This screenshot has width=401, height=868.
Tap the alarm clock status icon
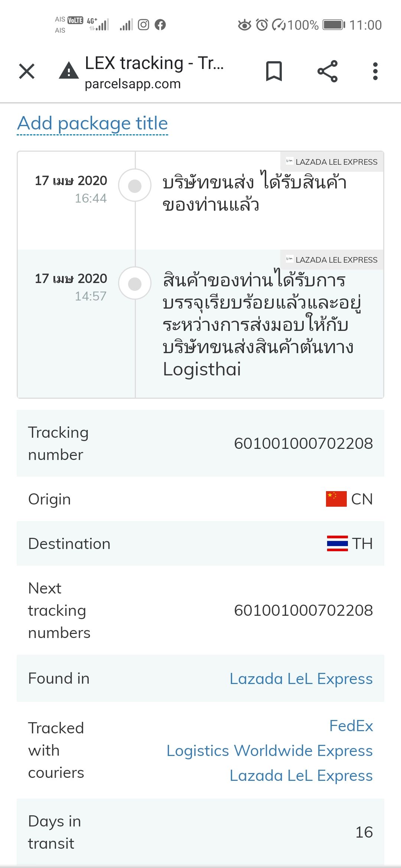point(262,25)
